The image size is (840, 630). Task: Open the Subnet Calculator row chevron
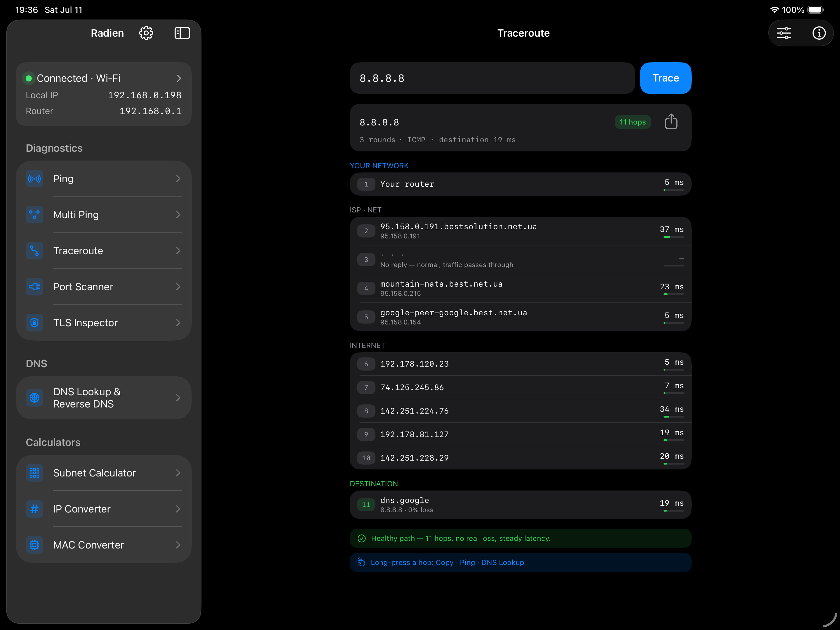(x=178, y=473)
